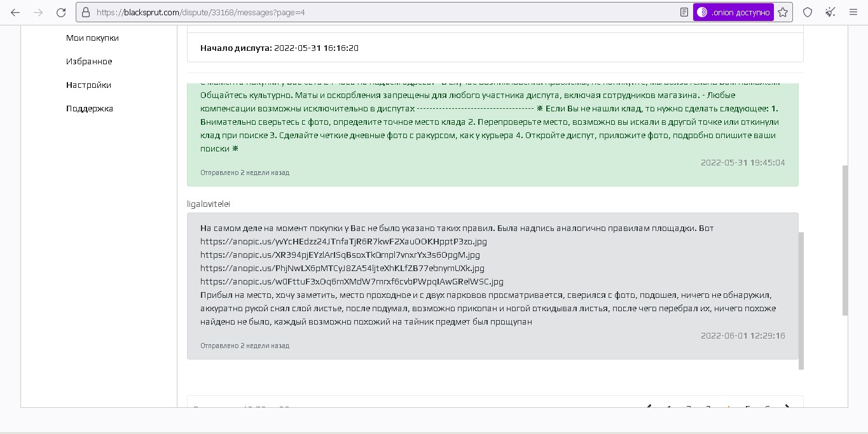Click the blacksprut address bar URL field

point(382,12)
